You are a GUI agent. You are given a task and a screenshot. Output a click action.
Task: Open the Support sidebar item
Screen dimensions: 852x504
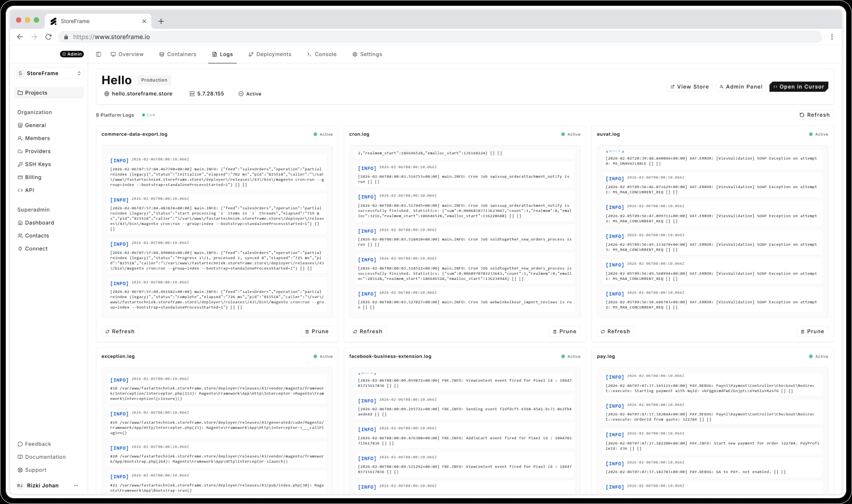pyautogui.click(x=35, y=470)
